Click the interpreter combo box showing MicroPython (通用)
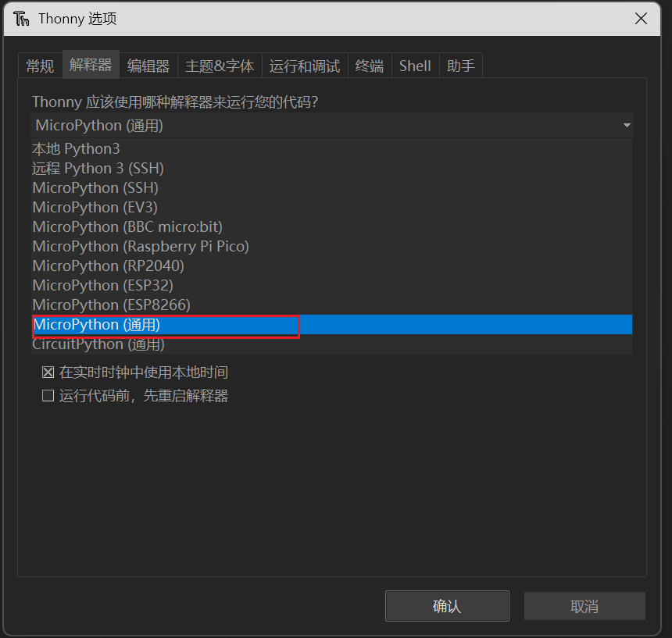Image resolution: width=672 pixels, height=638 pixels. 332,126
